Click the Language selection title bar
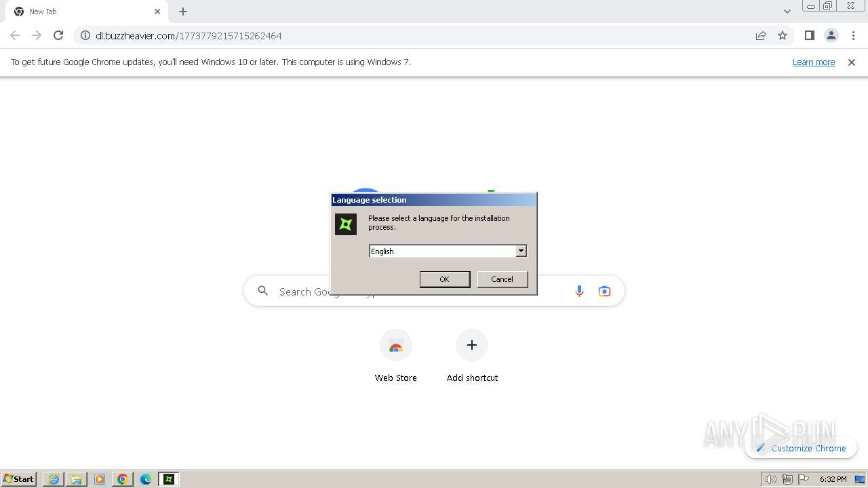 [x=433, y=200]
